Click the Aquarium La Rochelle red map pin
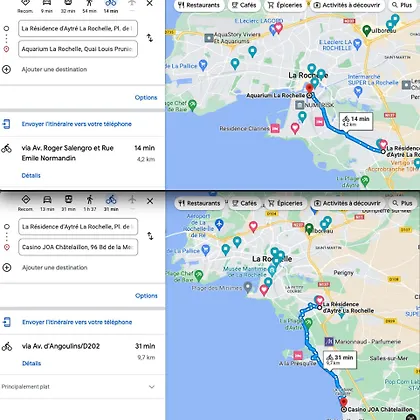 (310, 89)
